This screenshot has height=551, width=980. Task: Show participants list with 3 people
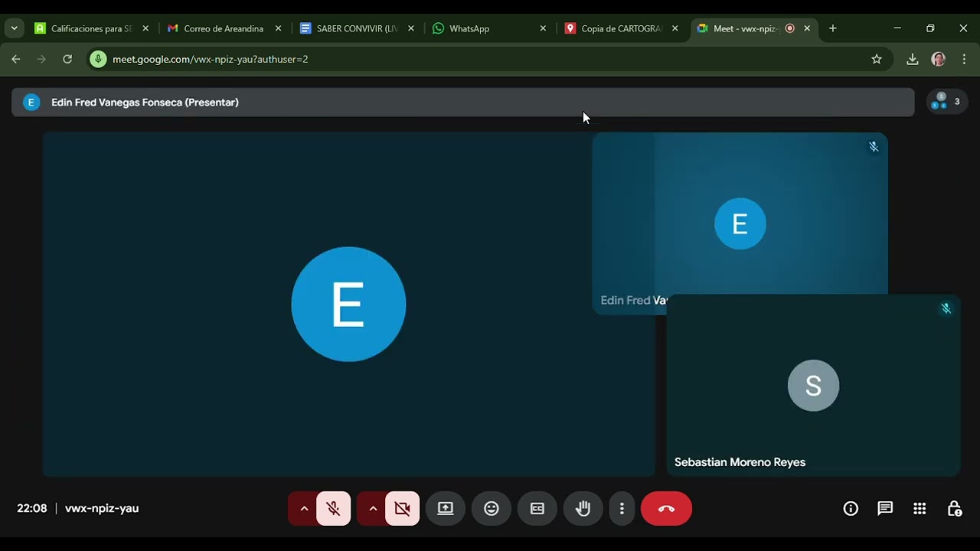[946, 102]
